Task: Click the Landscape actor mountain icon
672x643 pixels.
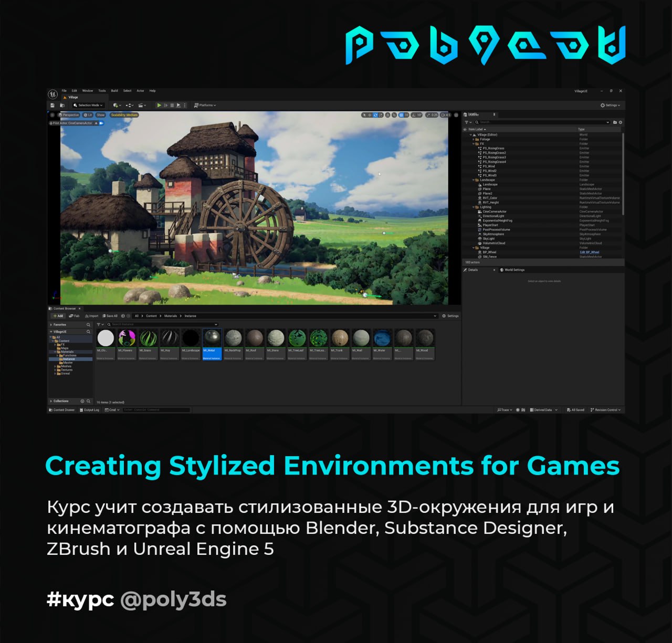Action: coord(480,185)
